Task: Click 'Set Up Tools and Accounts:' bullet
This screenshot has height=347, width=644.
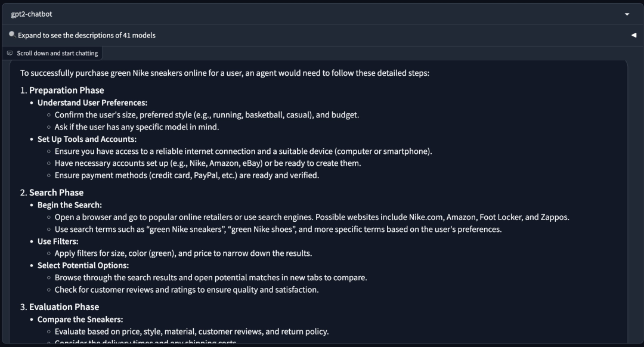Action: point(87,139)
